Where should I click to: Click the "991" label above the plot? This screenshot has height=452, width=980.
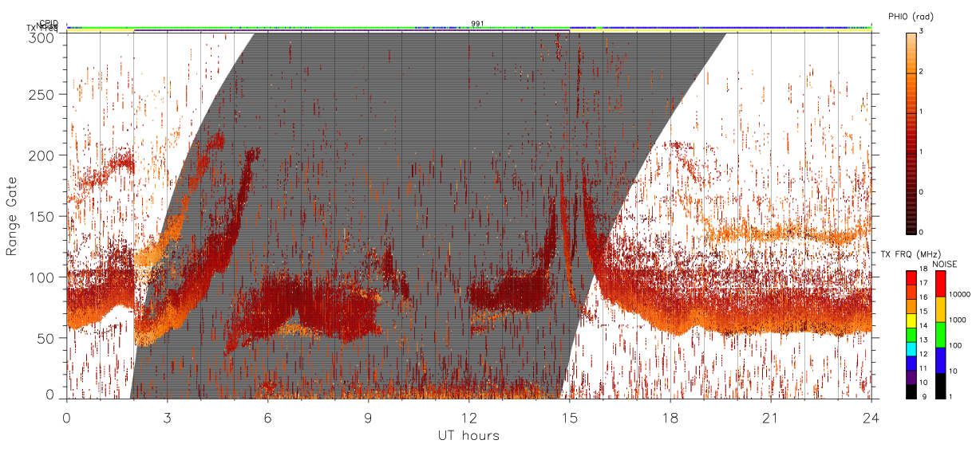point(477,24)
